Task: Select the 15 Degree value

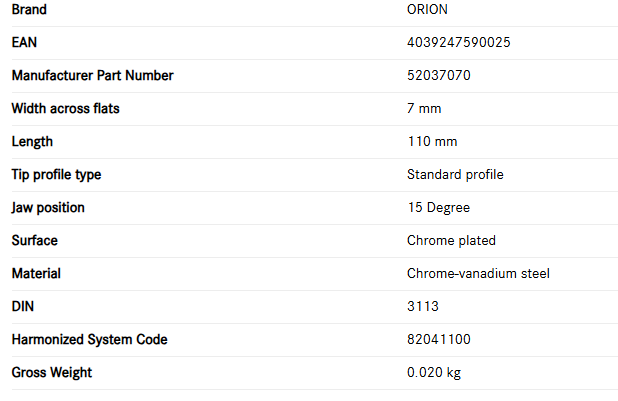Action: click(439, 208)
